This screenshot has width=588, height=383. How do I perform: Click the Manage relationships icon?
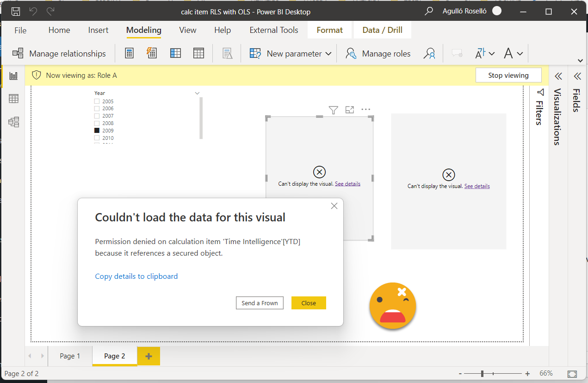click(x=18, y=53)
